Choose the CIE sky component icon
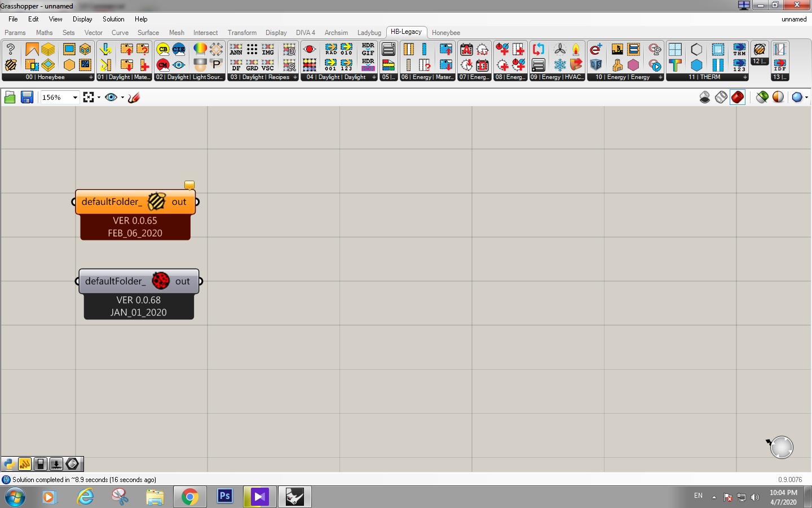Image resolution: width=812 pixels, height=508 pixels. (179, 49)
